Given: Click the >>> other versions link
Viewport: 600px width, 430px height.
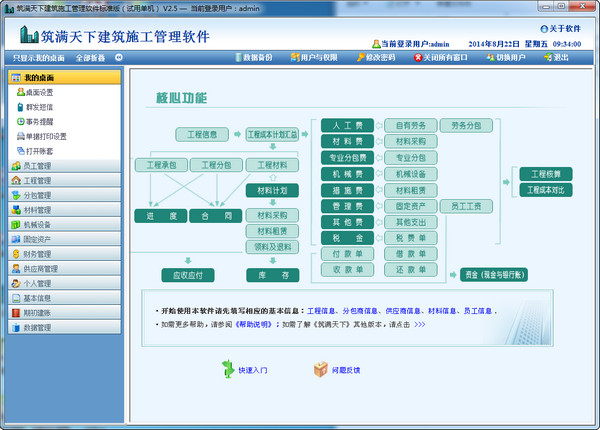Looking at the screenshot, I should (x=419, y=324).
